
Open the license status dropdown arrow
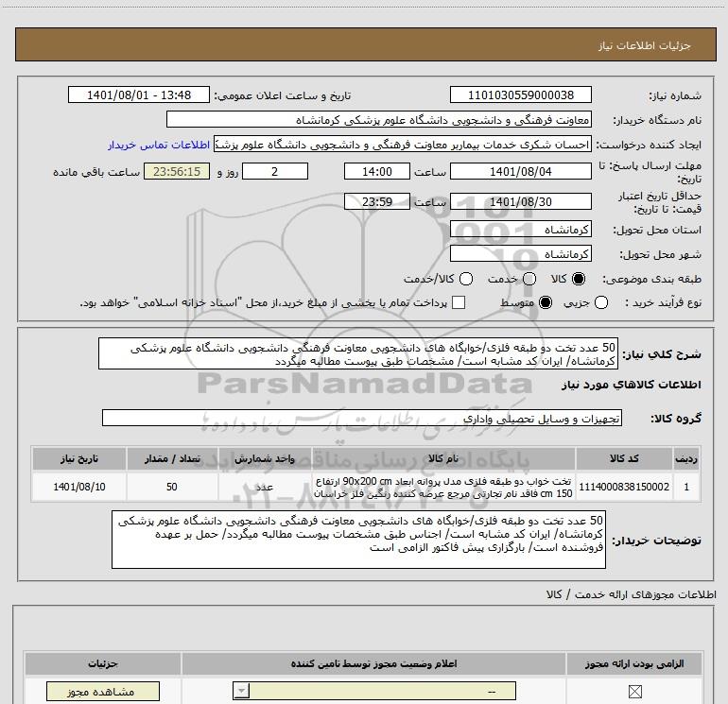[x=241, y=691]
